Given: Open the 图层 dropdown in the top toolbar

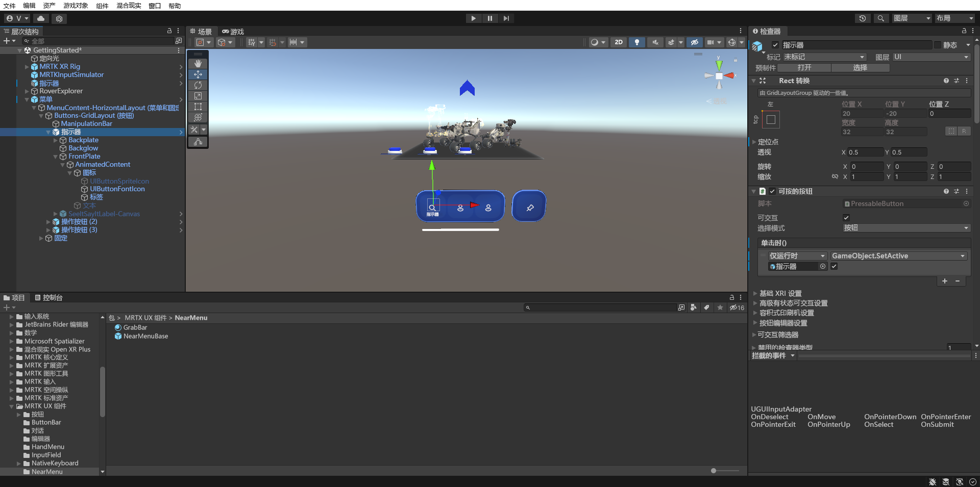Looking at the screenshot, I should (912, 18).
